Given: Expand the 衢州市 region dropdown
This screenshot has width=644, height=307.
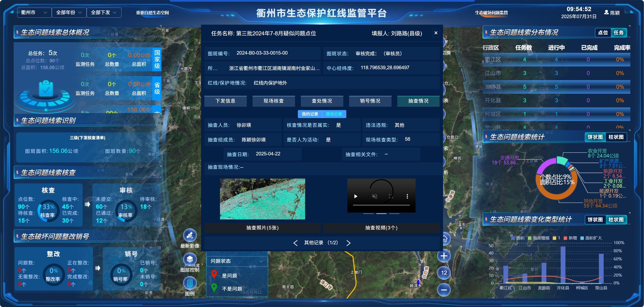Looking at the screenshot, I should pyautogui.click(x=34, y=12).
